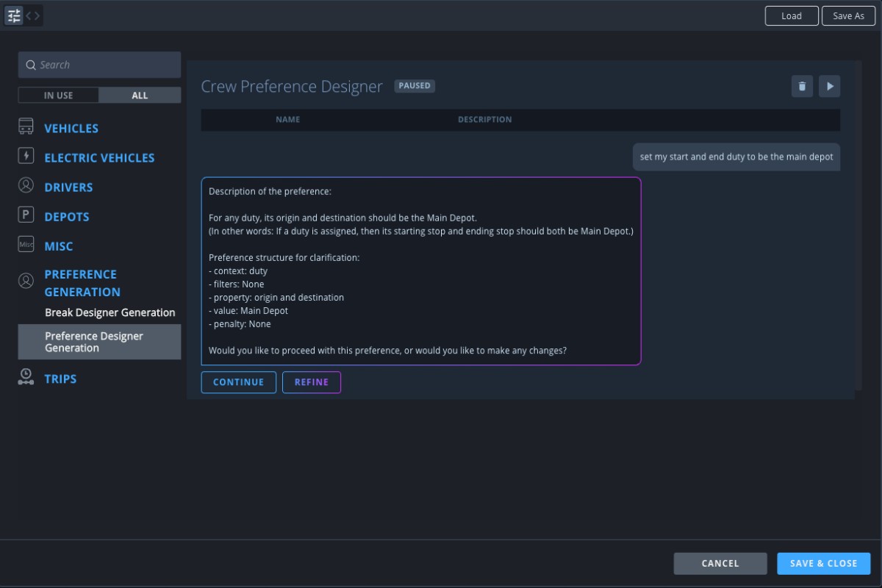882x588 pixels.
Task: Open Break Designer Generation
Action: click(x=110, y=312)
